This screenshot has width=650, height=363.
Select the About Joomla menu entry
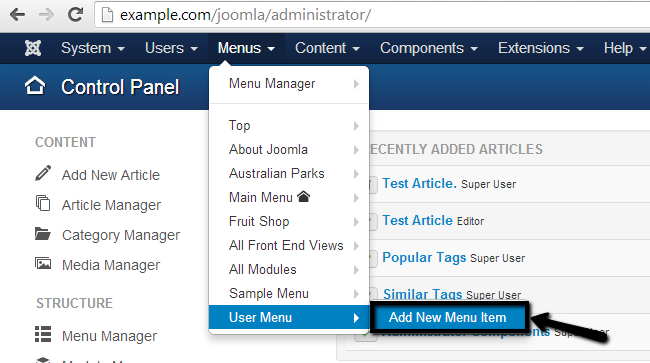289,150
